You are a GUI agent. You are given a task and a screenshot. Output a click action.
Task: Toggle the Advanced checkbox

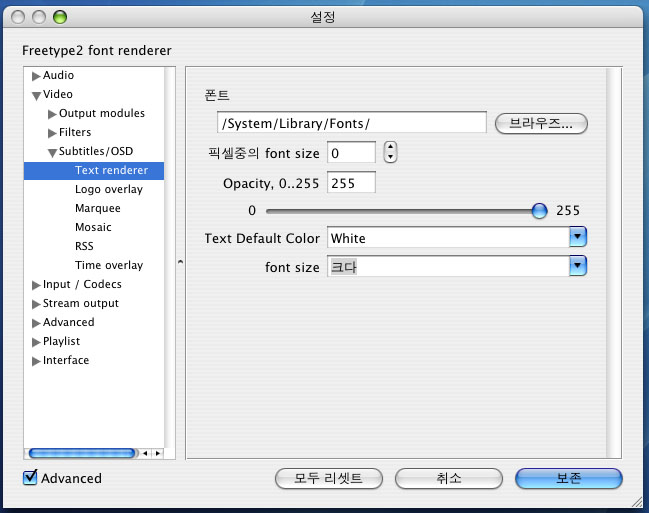pos(30,478)
